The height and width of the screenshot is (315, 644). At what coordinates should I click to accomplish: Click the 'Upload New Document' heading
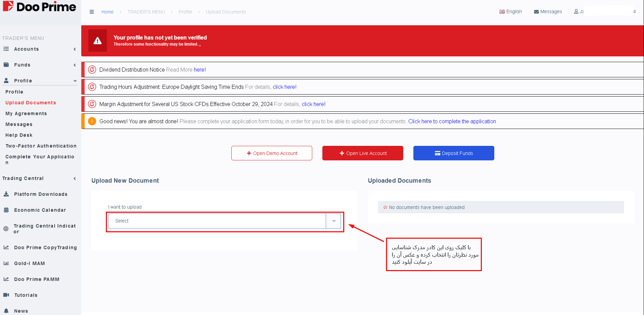click(x=125, y=181)
